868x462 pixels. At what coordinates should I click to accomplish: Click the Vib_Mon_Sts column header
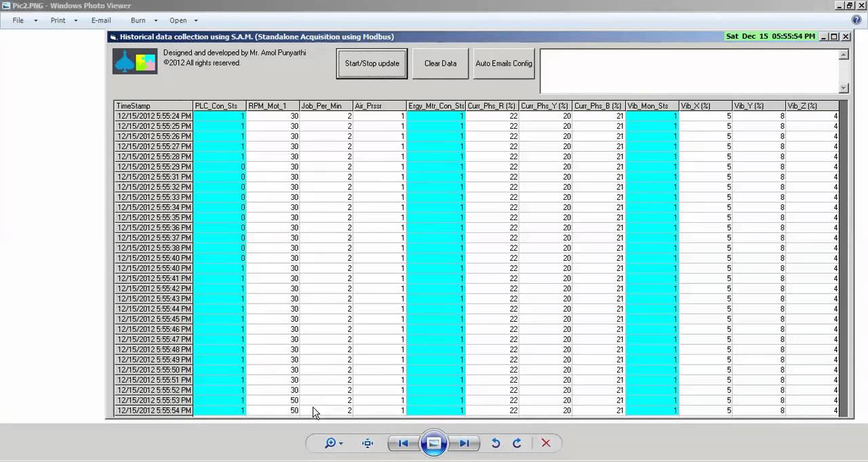[652, 106]
